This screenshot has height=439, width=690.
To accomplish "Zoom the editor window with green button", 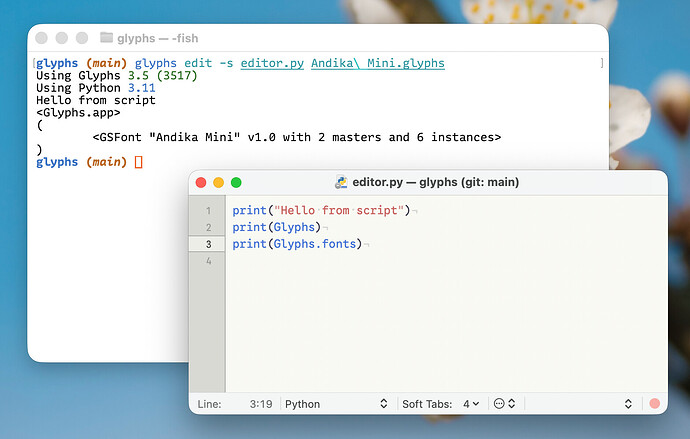I will 236,183.
